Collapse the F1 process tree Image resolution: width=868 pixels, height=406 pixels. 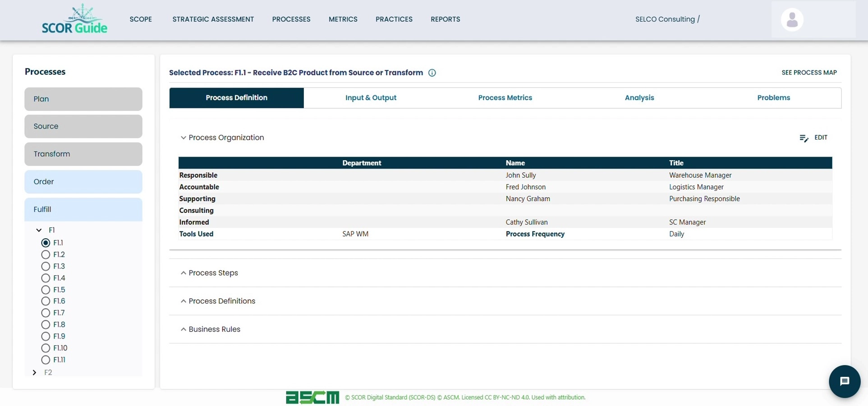pyautogui.click(x=38, y=230)
